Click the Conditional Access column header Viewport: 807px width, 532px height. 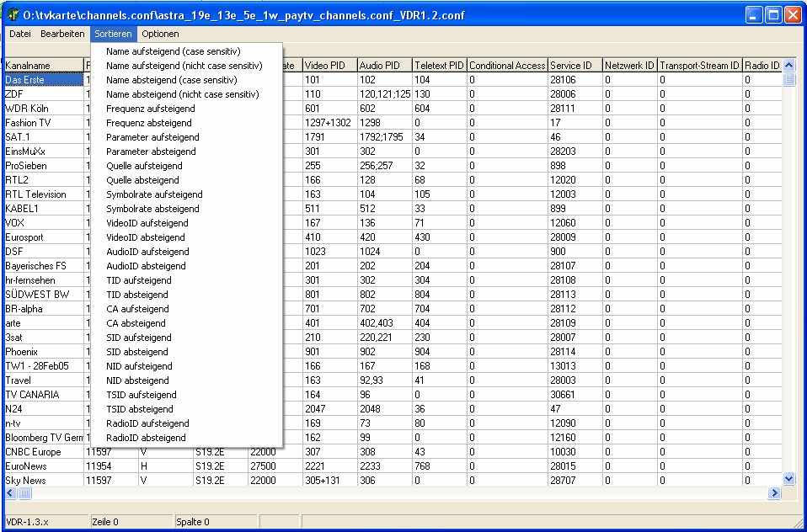(507, 66)
